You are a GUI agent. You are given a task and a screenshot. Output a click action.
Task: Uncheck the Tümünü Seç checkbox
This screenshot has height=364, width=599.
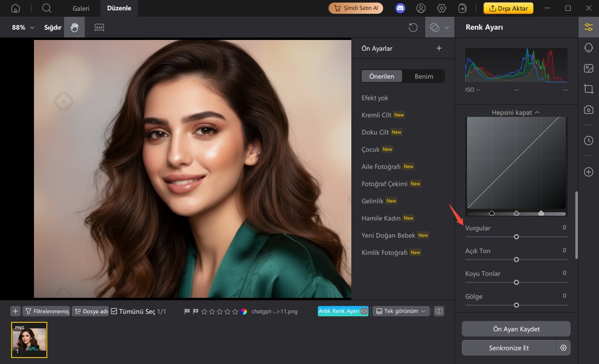point(114,311)
